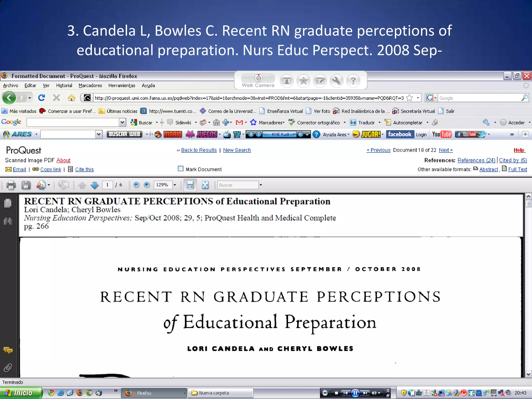Image resolution: width=532 pixels, height=399 pixels.
Task: Select fit-width scrolling mode icon
Action: click(x=190, y=185)
